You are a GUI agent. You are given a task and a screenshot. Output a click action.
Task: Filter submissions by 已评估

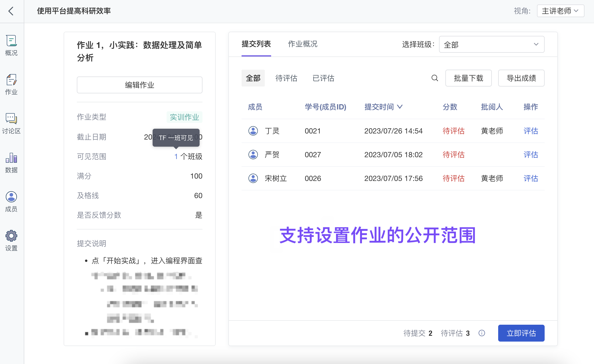323,78
